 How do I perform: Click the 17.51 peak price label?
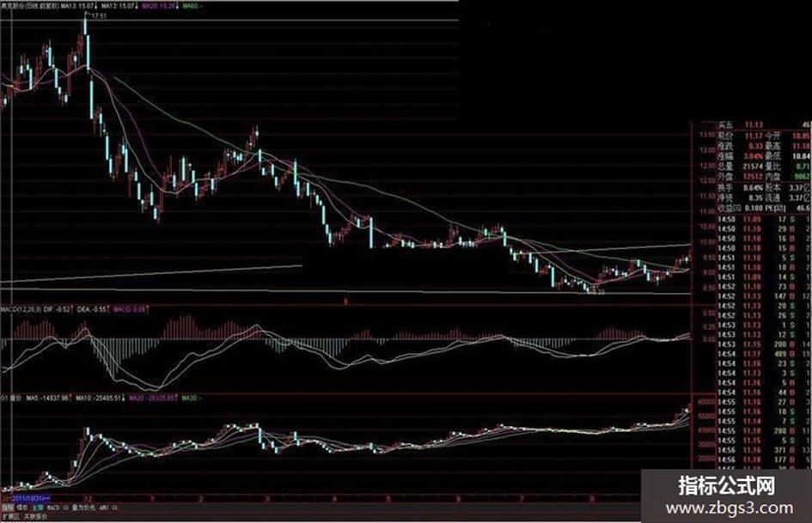99,16
